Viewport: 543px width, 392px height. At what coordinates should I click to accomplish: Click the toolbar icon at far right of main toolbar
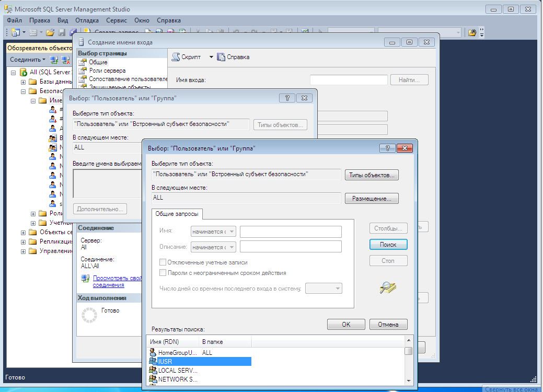click(x=472, y=32)
